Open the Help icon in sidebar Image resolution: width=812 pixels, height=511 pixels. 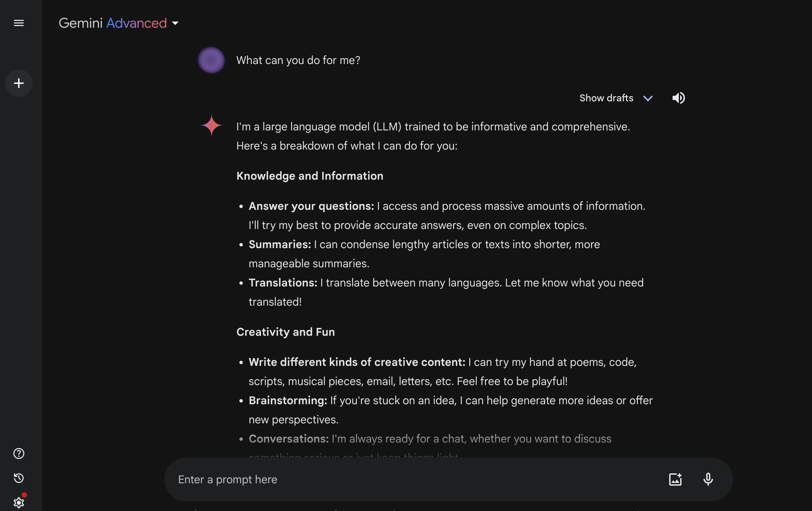click(x=19, y=453)
